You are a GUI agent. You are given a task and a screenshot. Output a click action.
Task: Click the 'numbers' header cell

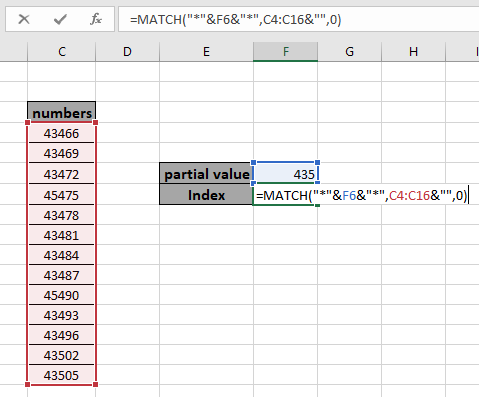click(62, 112)
